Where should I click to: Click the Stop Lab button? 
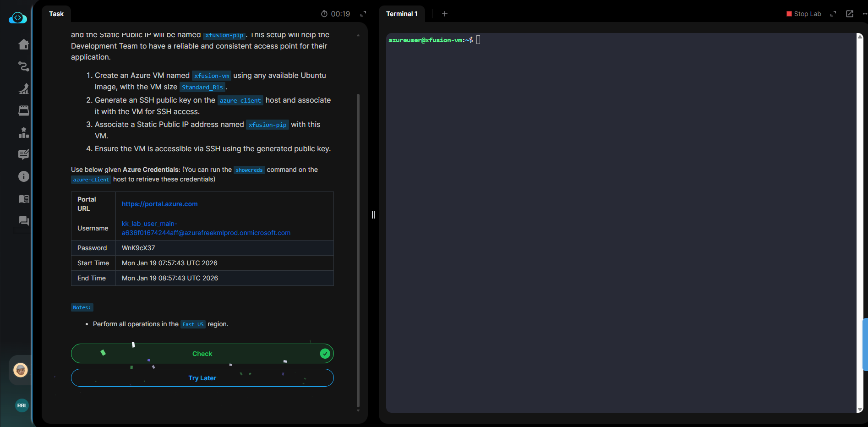804,14
